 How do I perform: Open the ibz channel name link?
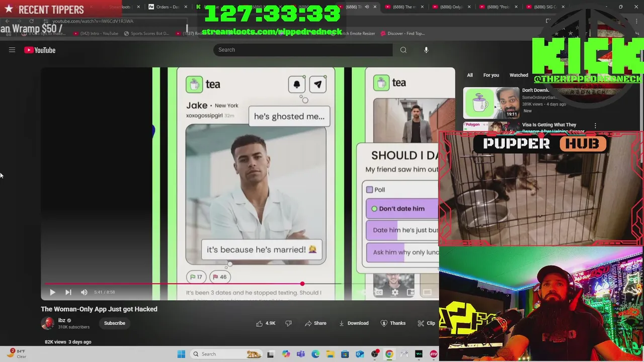(61, 320)
